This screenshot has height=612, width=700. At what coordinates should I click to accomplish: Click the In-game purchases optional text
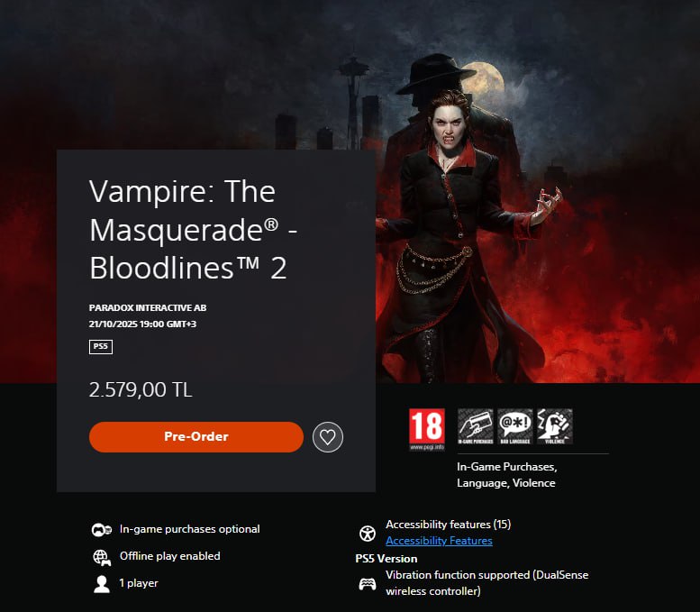[190, 529]
